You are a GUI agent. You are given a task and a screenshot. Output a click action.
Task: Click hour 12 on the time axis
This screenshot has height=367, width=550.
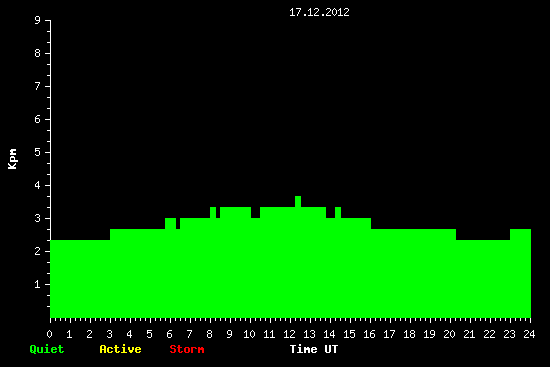(x=290, y=334)
